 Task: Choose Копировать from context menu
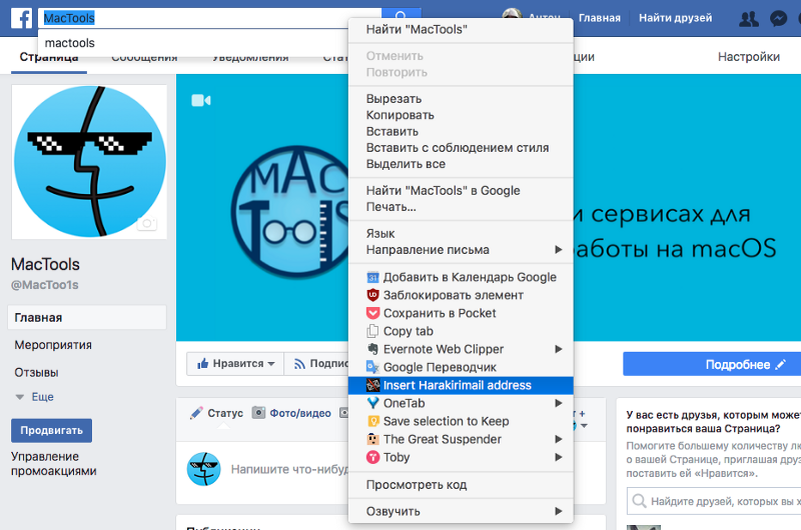pyautogui.click(x=460, y=115)
